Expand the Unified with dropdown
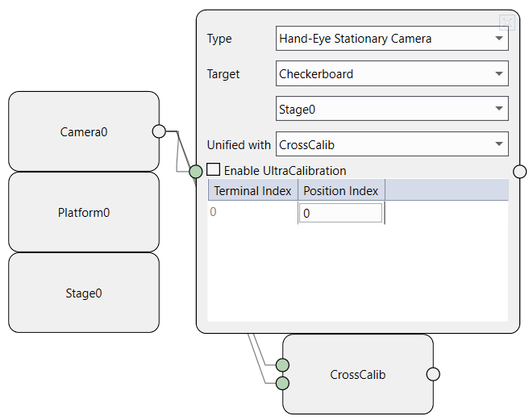The height and width of the screenshot is (420, 529). coord(392,144)
